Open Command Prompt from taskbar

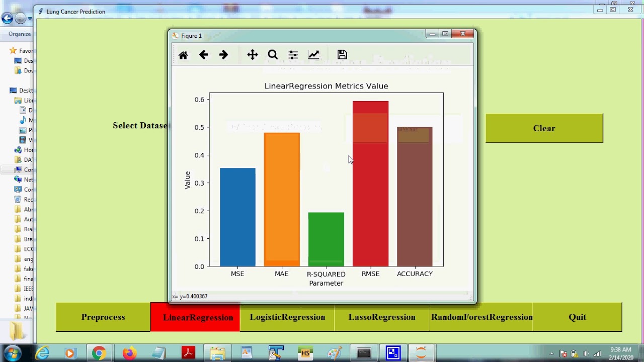(x=364, y=353)
